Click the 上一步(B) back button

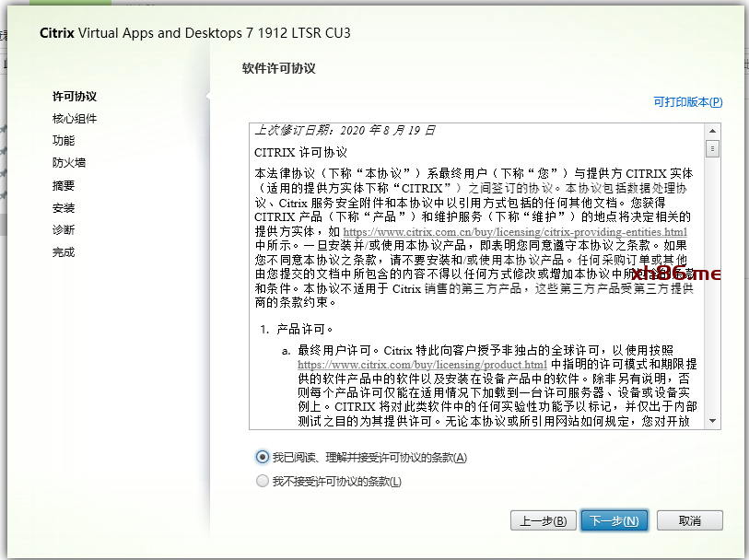click(x=544, y=520)
